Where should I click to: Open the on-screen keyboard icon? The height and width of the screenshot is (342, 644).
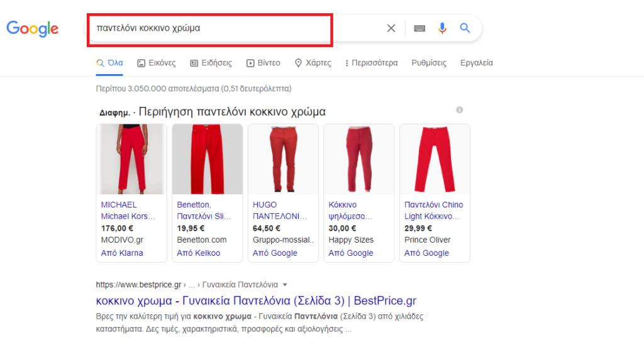pyautogui.click(x=419, y=28)
